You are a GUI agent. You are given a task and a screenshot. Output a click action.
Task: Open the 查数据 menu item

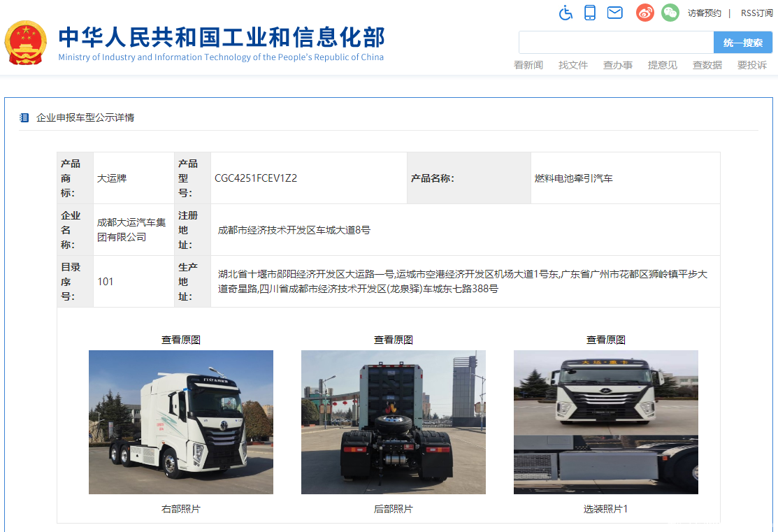pos(707,65)
